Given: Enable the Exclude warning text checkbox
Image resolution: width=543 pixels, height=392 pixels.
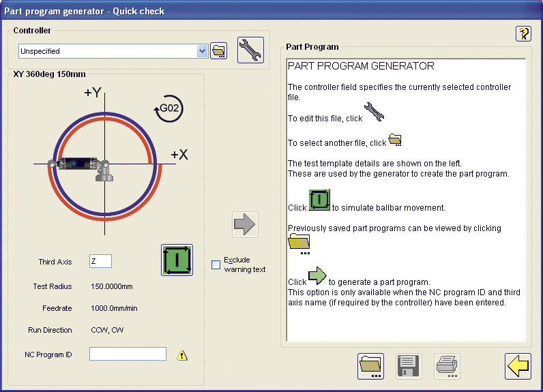Looking at the screenshot, I should (216, 265).
